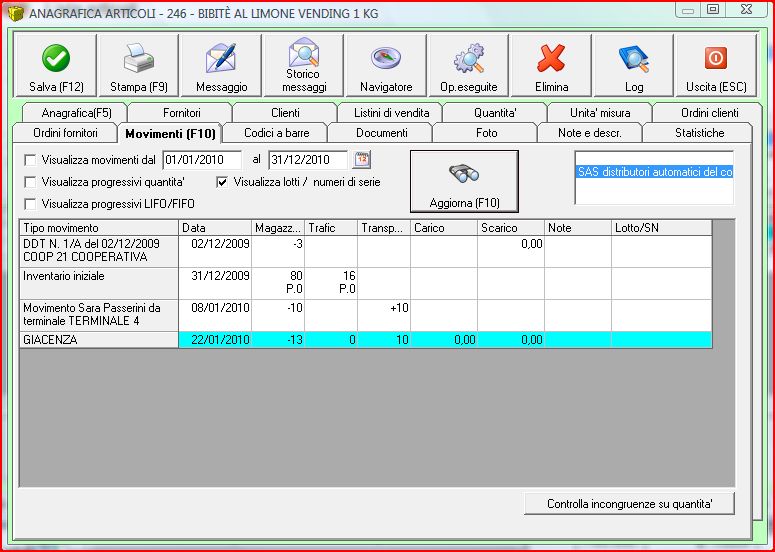Switch to Anagrafica(F5) tab

76,113
